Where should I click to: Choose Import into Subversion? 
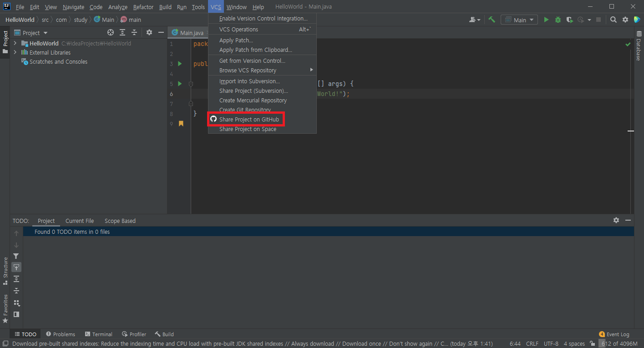click(x=262, y=81)
